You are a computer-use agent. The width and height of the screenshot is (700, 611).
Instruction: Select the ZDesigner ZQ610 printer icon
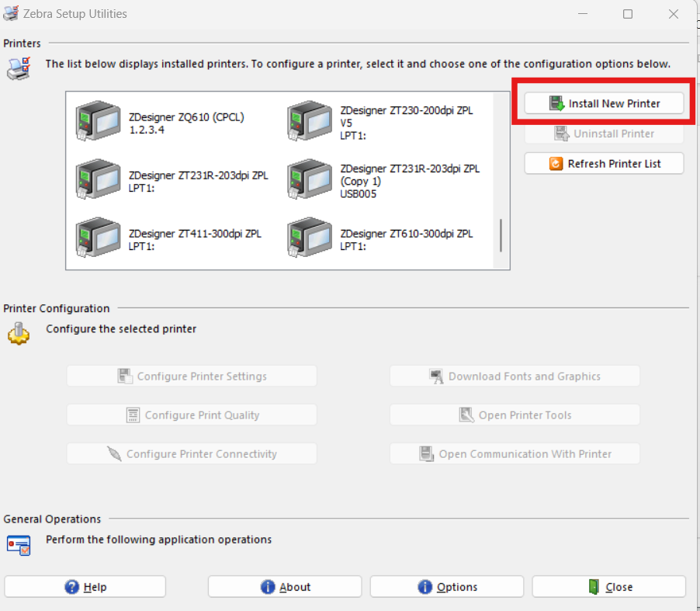point(97,120)
